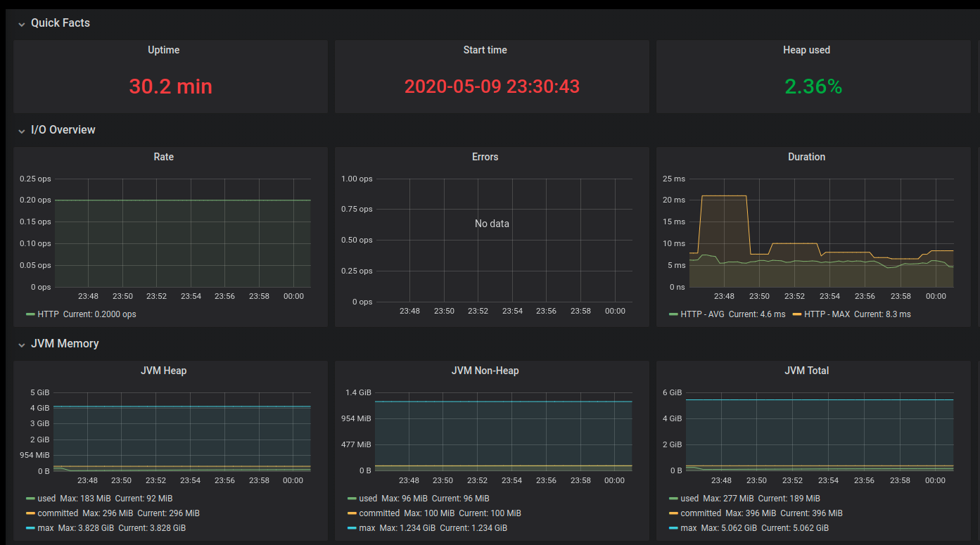
Task: Click the 00:00 time label in Rate chart
Action: (x=293, y=296)
